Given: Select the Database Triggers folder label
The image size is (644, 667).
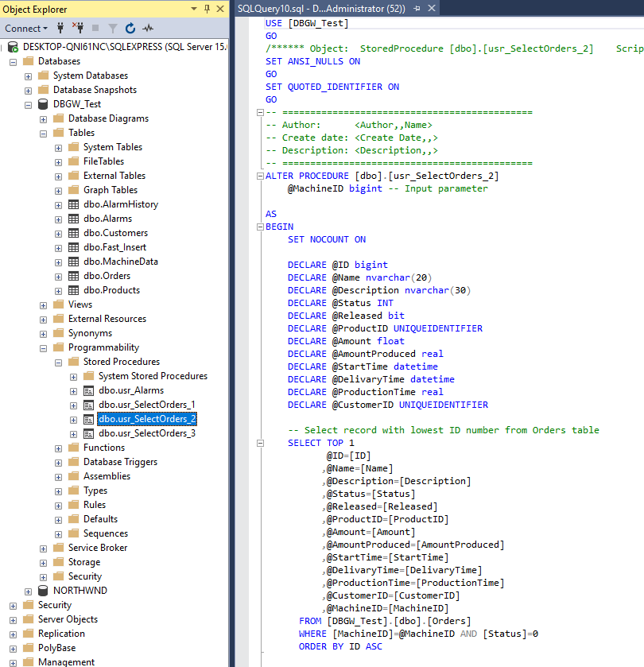Looking at the screenshot, I should pyautogui.click(x=120, y=462).
